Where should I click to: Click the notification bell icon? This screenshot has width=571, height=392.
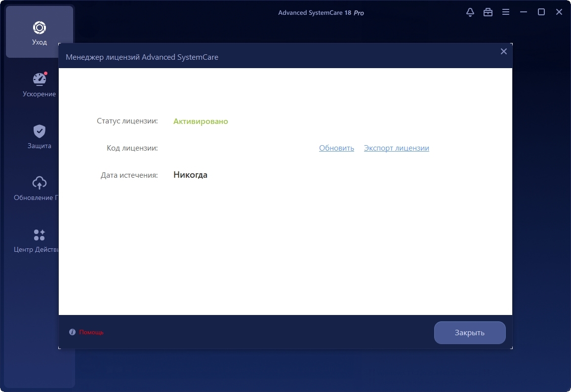tap(470, 12)
